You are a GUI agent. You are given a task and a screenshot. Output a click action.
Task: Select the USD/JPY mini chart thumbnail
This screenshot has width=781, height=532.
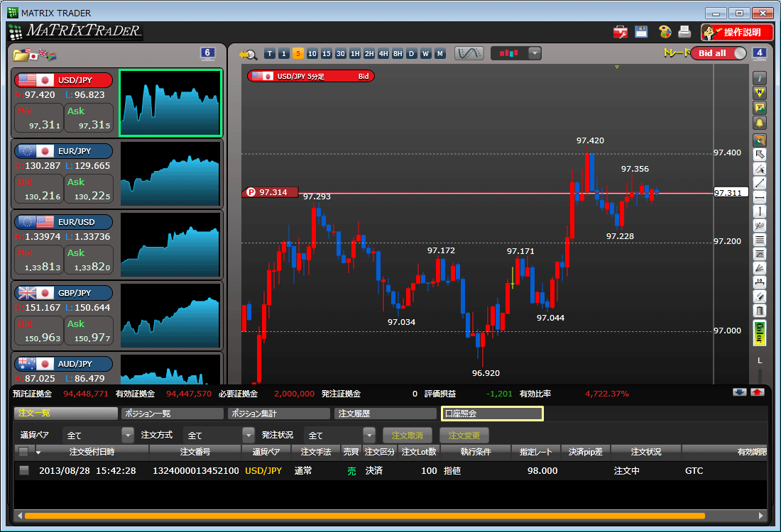[170, 103]
